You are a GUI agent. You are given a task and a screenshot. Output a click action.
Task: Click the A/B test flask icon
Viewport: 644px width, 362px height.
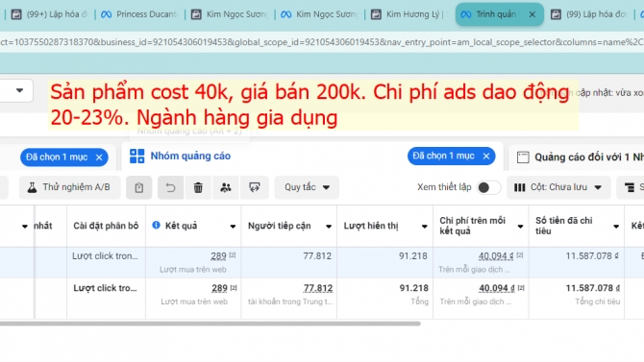[x=32, y=187]
